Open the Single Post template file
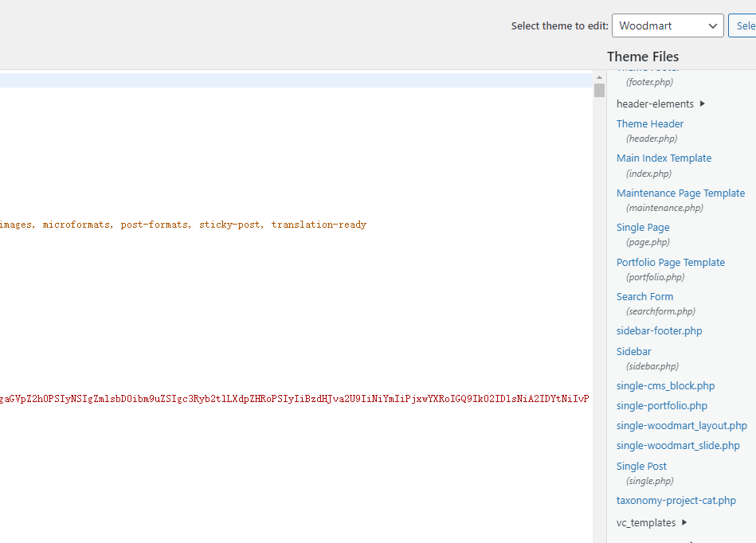 (641, 467)
